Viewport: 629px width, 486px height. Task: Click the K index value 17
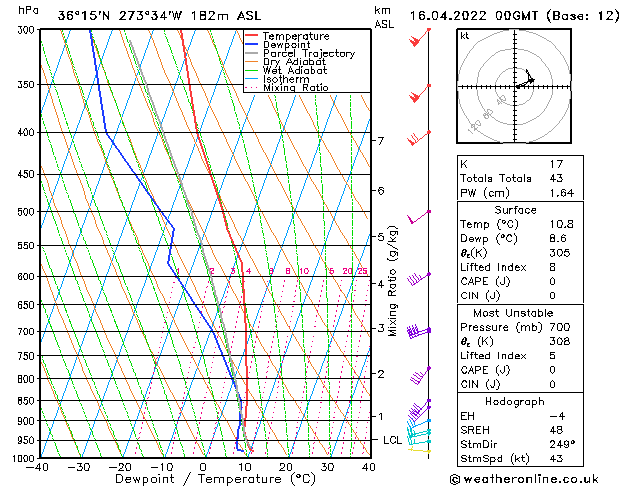pyautogui.click(x=556, y=164)
